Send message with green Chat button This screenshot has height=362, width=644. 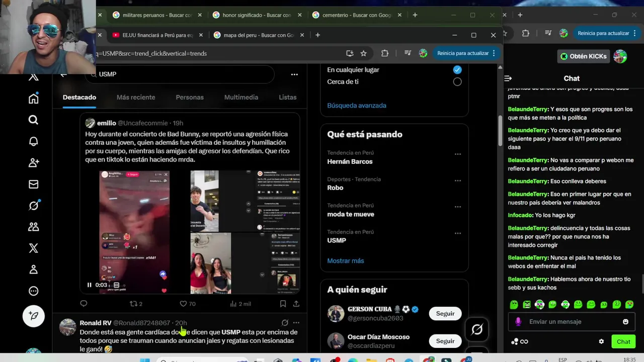(623, 341)
